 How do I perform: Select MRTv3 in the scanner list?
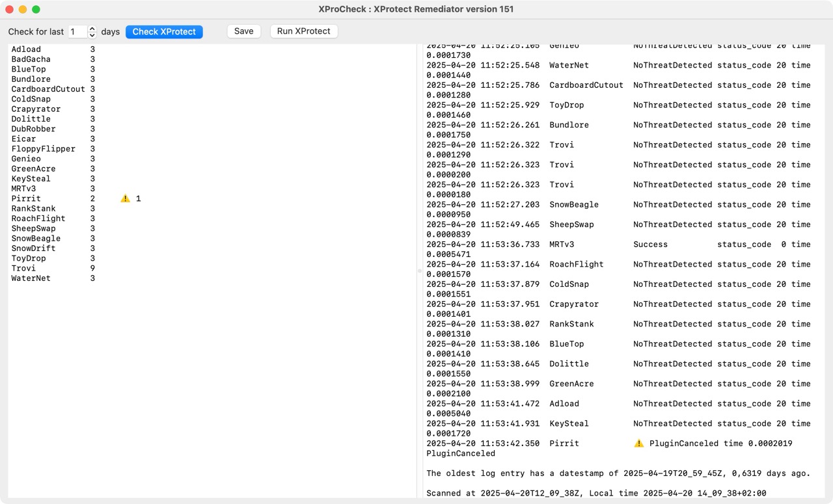point(23,189)
